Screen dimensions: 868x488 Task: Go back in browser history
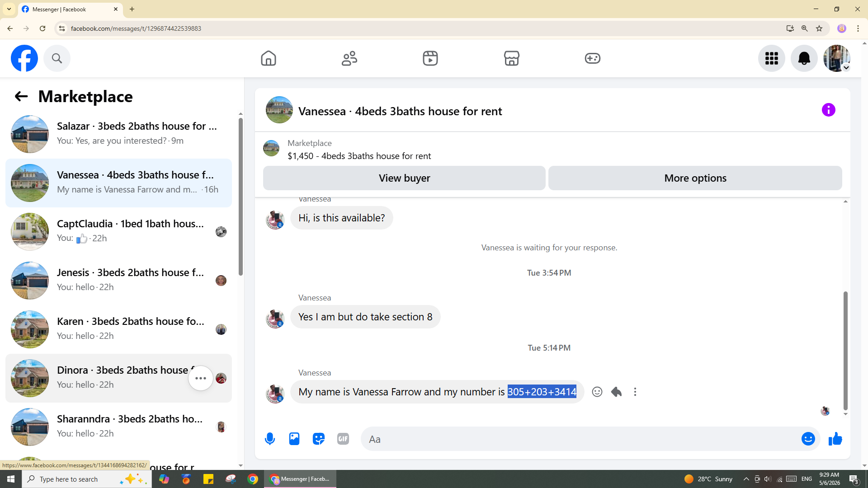point(10,28)
